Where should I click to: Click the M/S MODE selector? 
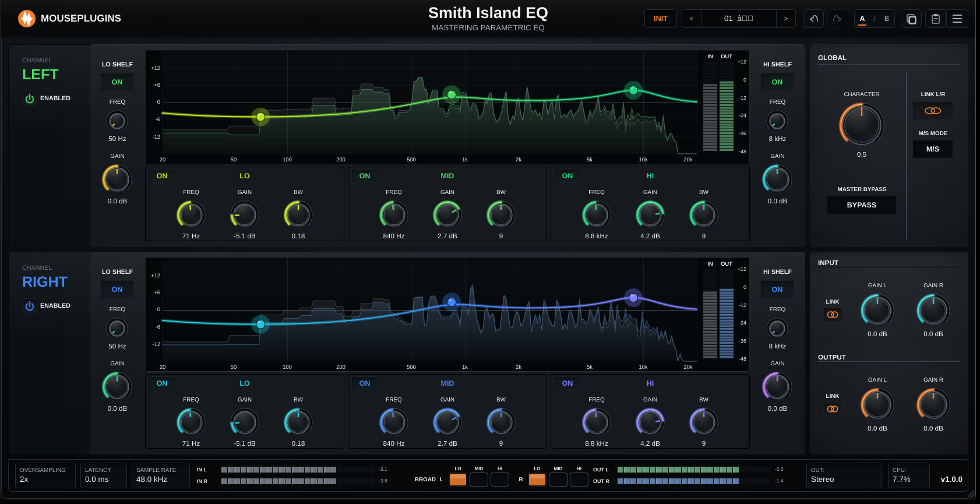pyautogui.click(x=933, y=149)
